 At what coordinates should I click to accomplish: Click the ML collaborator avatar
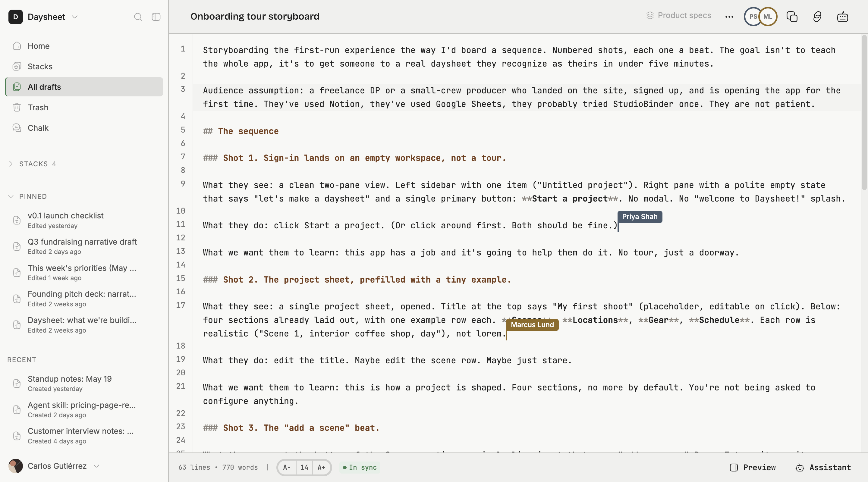point(768,17)
